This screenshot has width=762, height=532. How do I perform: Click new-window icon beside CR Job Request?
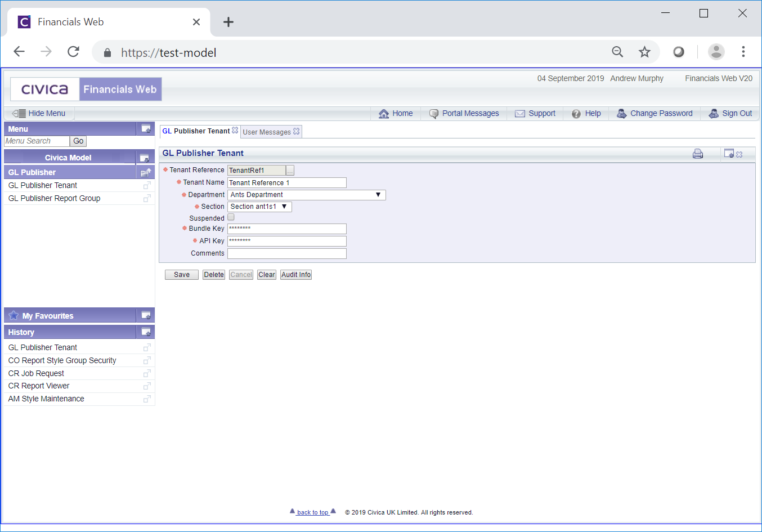(x=147, y=373)
